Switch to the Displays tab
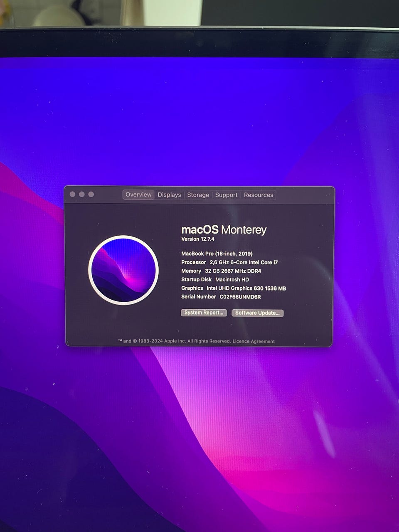 pos(169,195)
